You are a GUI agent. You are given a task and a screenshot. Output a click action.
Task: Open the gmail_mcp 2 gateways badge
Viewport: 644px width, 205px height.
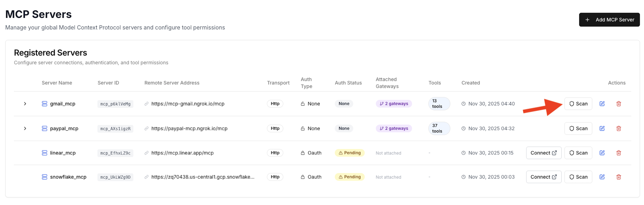(394, 104)
